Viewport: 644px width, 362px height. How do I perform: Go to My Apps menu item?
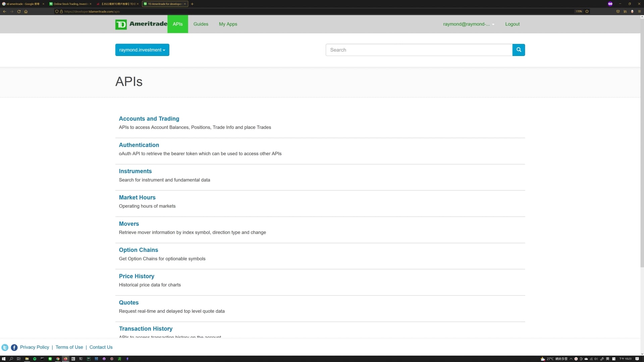click(228, 24)
